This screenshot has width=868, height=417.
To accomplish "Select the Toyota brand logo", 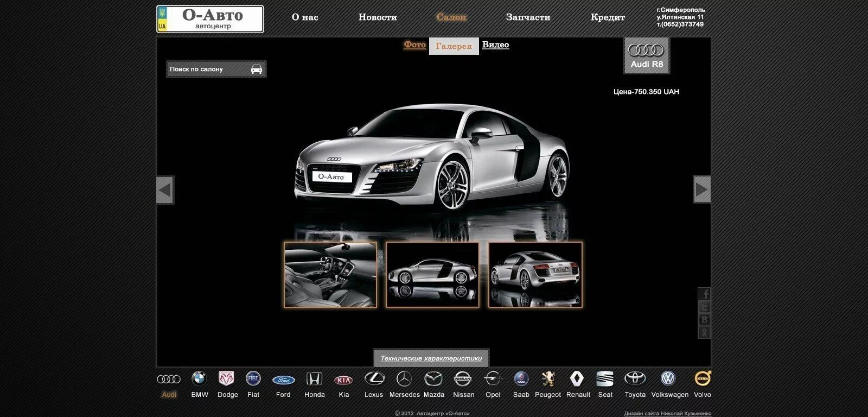I will coord(635,378).
